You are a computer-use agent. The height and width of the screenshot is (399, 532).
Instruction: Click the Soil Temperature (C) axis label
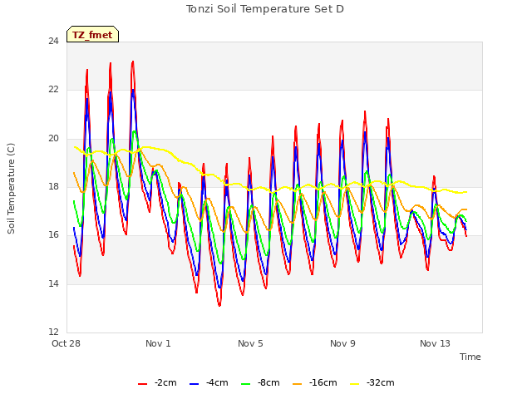pos(11,189)
